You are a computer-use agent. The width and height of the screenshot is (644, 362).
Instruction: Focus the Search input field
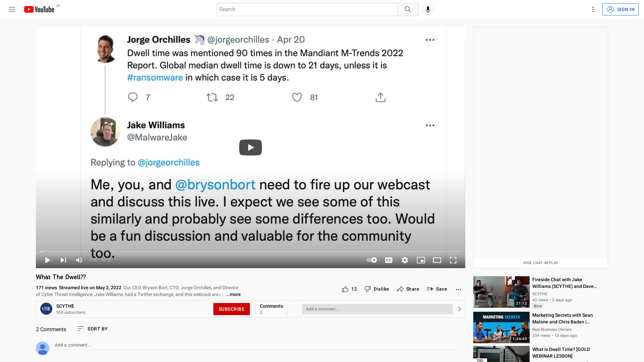pyautogui.click(x=307, y=9)
